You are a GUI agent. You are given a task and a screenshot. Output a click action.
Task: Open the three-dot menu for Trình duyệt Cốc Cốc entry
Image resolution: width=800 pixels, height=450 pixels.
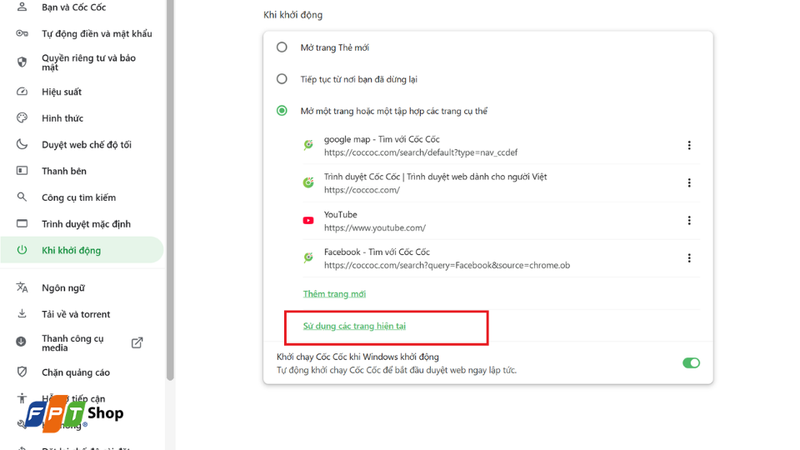pyautogui.click(x=689, y=183)
